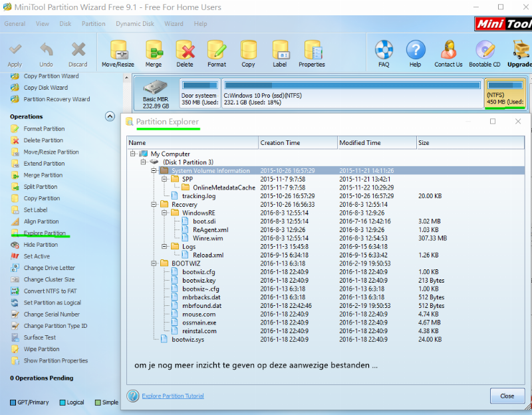Select the 450 MB NTFS partition block
The height and width of the screenshot is (415, 532).
505,93
